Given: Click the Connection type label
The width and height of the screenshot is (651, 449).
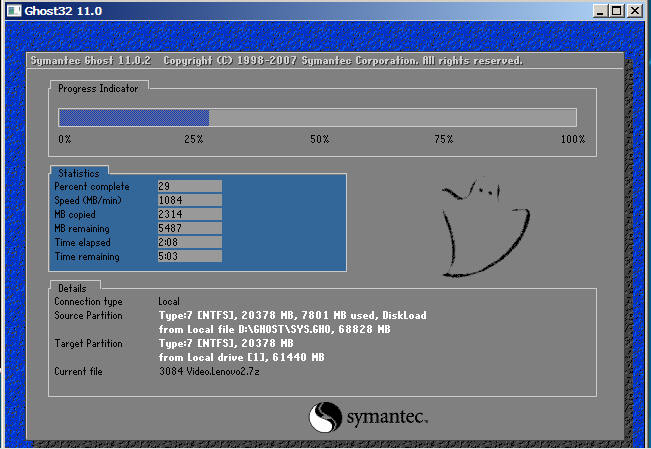Looking at the screenshot, I should [88, 302].
